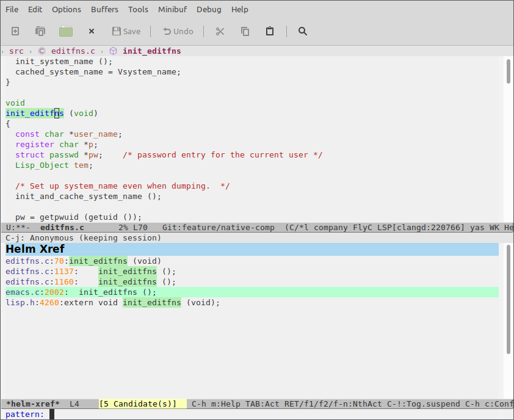This screenshot has width=514, height=420.
Task: Search with the magnifier icon
Action: 303,31
